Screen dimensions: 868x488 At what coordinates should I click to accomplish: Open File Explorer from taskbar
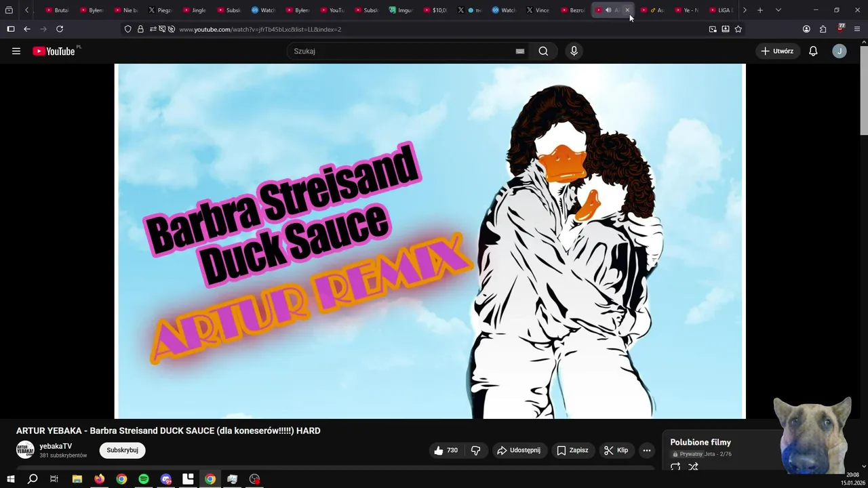(77, 479)
